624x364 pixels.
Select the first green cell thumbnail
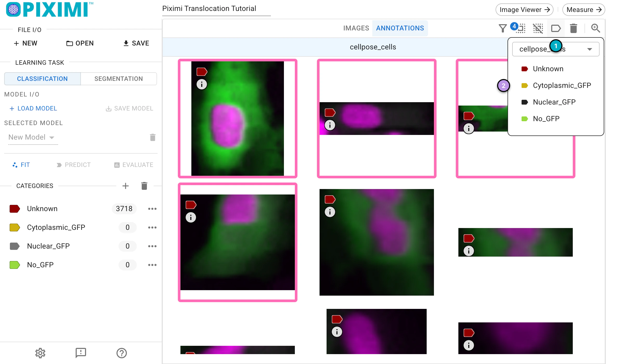(x=237, y=119)
